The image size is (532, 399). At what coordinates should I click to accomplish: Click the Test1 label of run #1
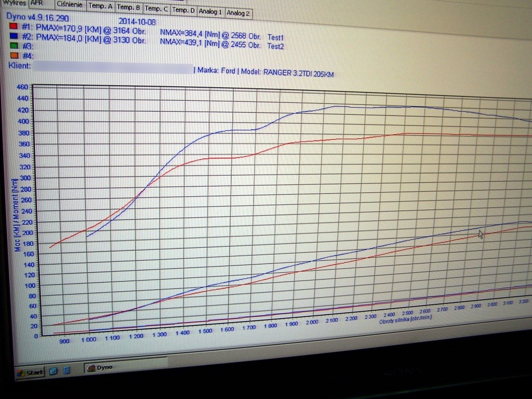pyautogui.click(x=276, y=37)
